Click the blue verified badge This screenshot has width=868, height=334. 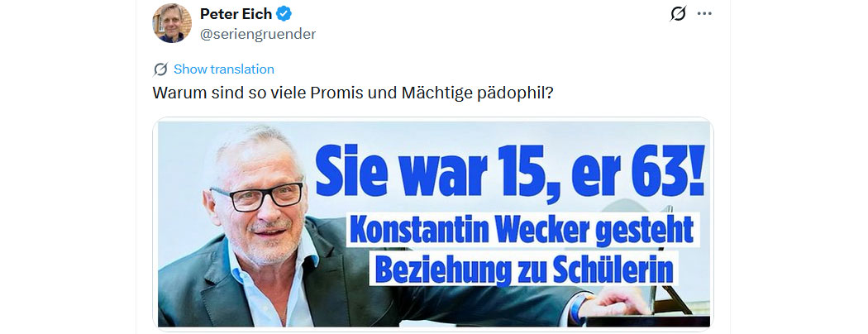click(x=284, y=13)
